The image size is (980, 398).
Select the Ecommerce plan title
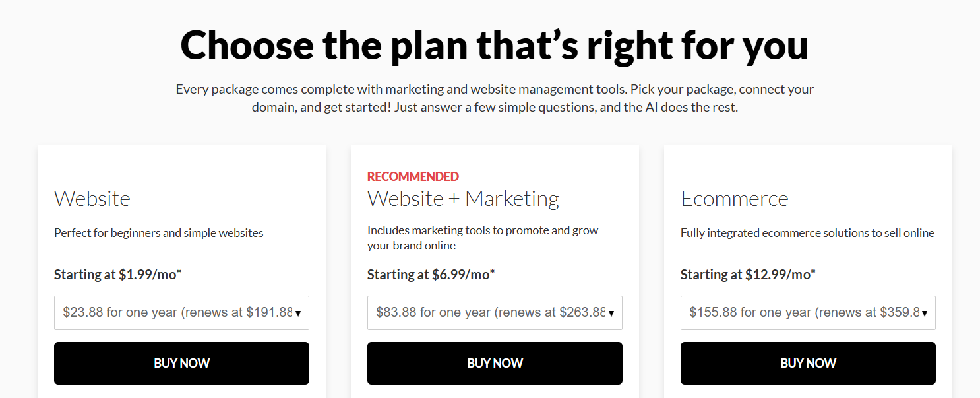(735, 199)
